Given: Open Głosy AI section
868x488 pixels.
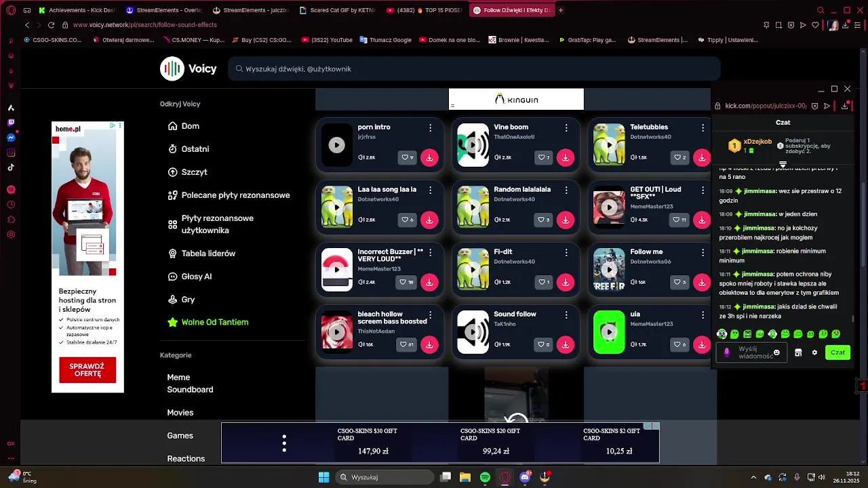Looking at the screenshot, I should click(190, 277).
